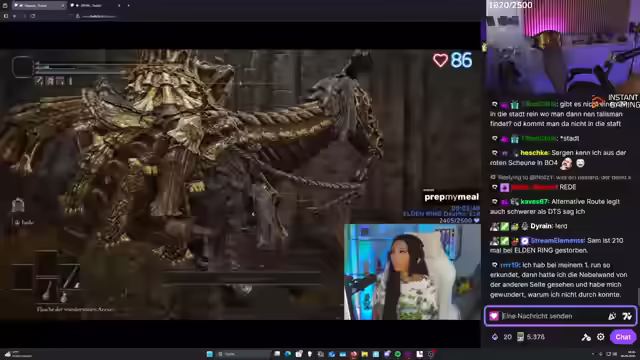Click the Windows taskbar search box
The width and height of the screenshot is (640, 360).
(244, 354)
